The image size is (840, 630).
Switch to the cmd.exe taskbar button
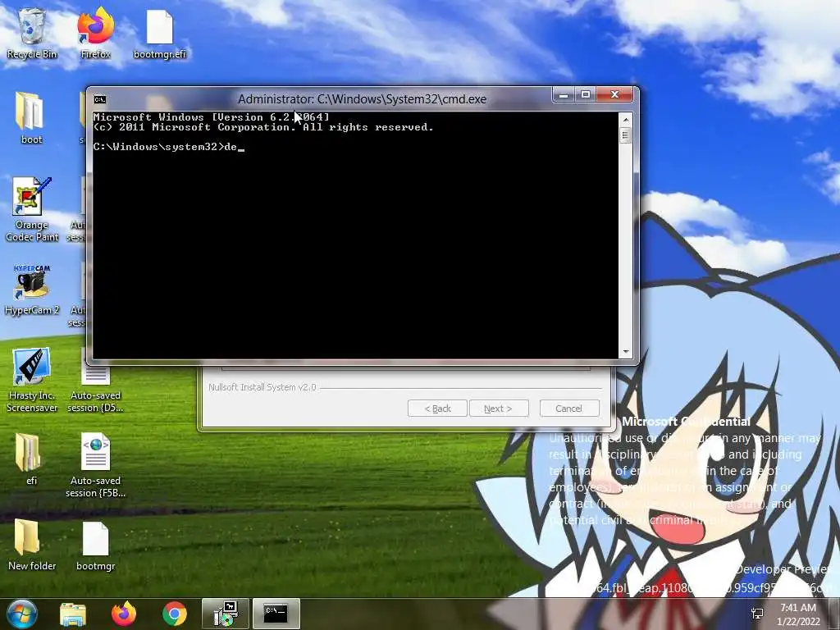coord(276,614)
